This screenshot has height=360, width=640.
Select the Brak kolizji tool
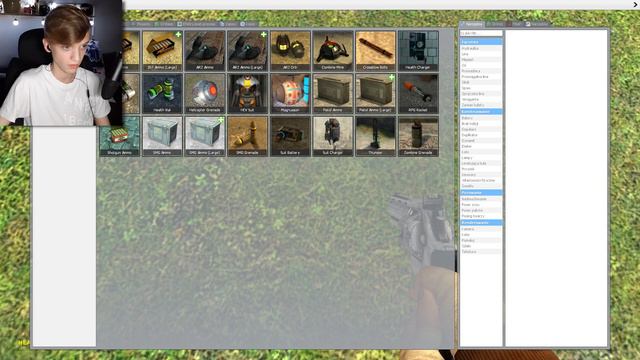481,124
